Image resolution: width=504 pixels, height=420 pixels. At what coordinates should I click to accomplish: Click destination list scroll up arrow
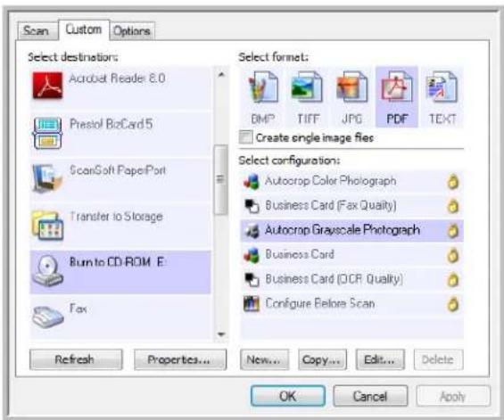[x=221, y=75]
